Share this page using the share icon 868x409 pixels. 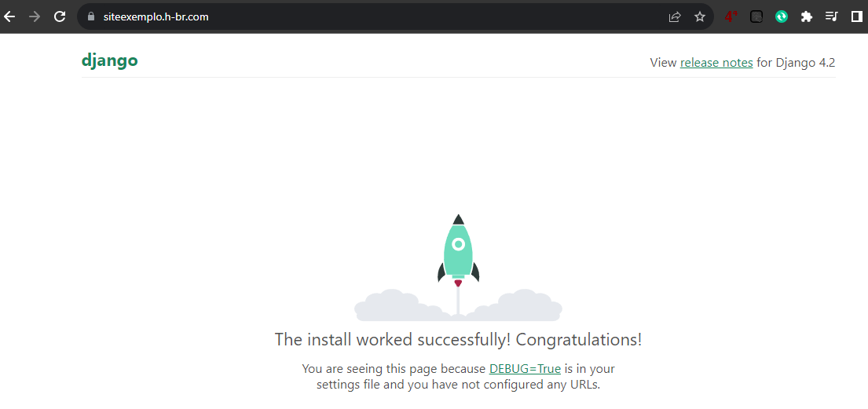674,16
